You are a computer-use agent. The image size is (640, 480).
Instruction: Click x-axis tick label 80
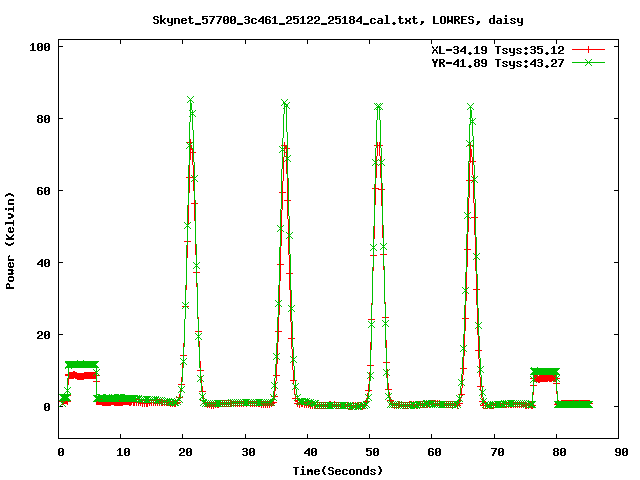pyautogui.click(x=559, y=452)
